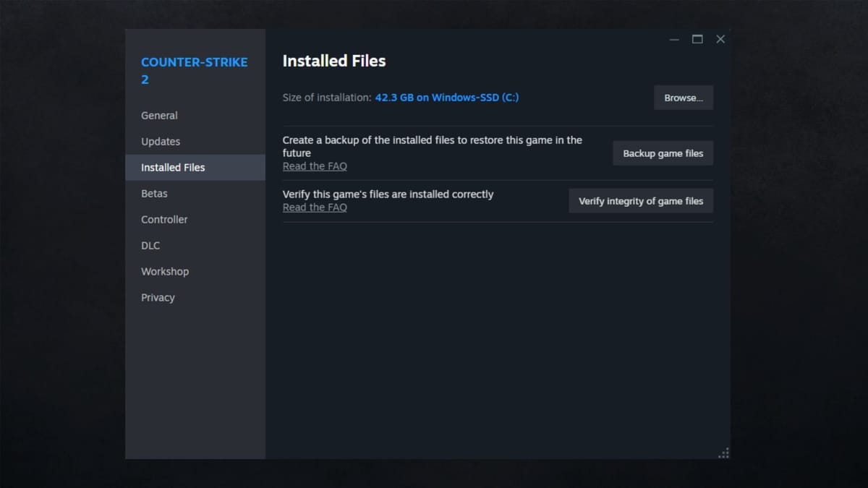Click the Installed Files page heading
The height and width of the screenshot is (488, 868).
(333, 61)
